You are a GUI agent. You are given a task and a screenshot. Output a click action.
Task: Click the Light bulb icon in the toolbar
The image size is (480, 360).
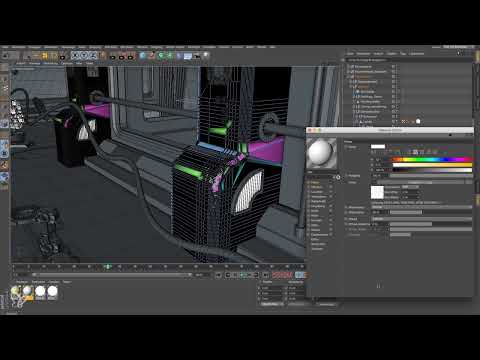(x=206, y=56)
